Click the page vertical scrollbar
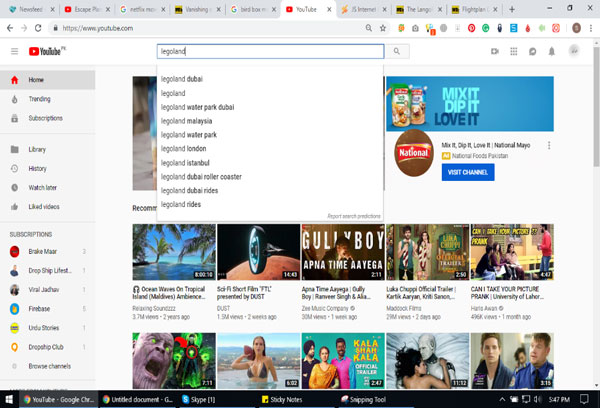The height and width of the screenshot is (408, 600). click(596, 107)
